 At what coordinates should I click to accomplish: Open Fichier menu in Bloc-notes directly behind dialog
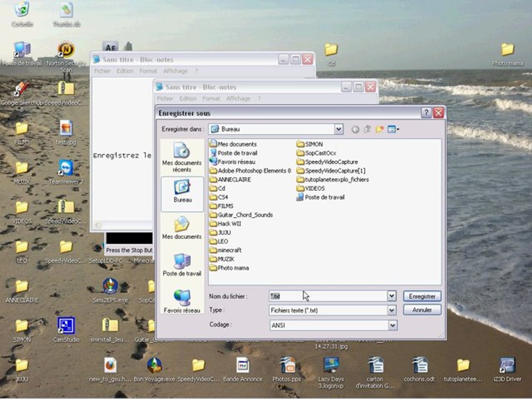coord(165,99)
